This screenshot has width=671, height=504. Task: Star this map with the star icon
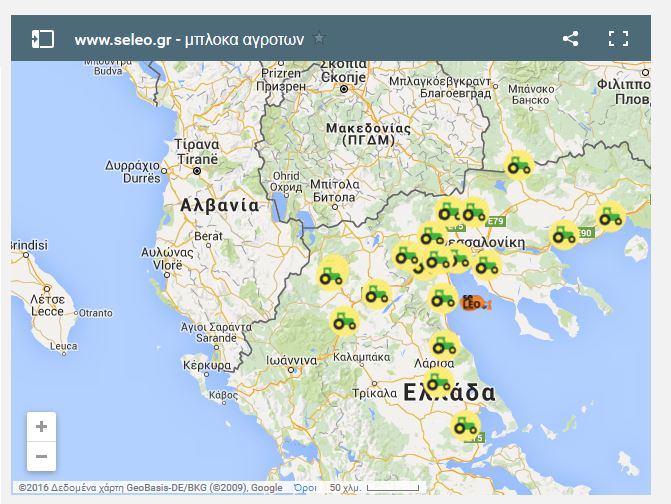click(319, 39)
